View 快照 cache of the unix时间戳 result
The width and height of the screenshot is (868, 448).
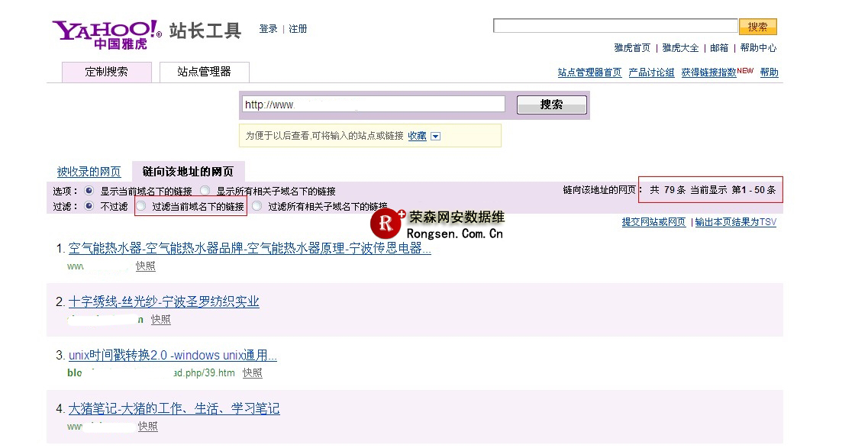click(252, 373)
